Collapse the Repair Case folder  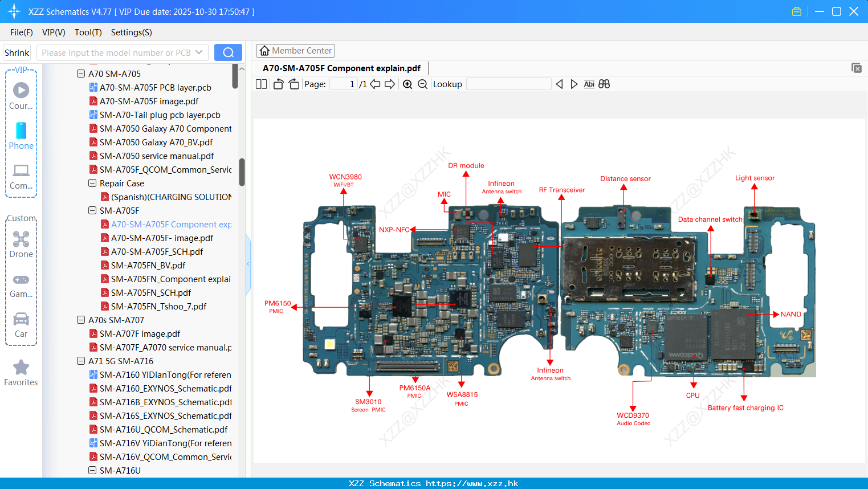92,183
